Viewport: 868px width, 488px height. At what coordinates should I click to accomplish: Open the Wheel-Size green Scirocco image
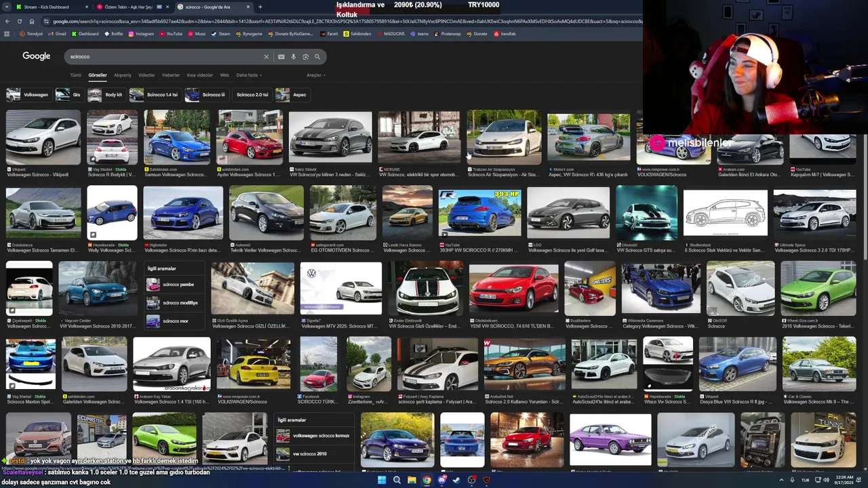coord(818,289)
